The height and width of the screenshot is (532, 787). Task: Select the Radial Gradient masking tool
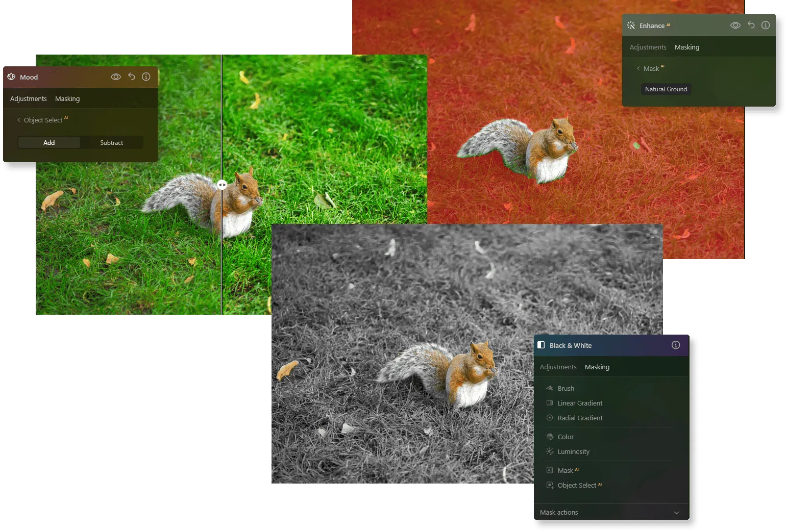pos(580,418)
